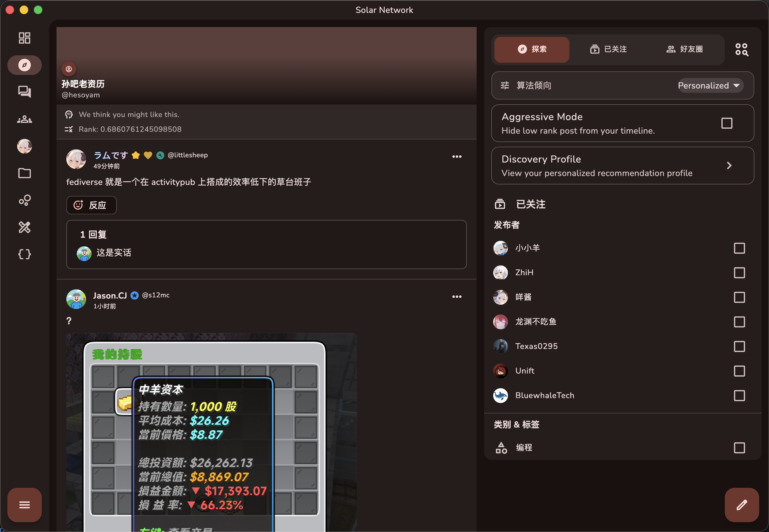Screen dimensions: 769x532
Task: Switch to the 探索 tab
Action: 532,49
